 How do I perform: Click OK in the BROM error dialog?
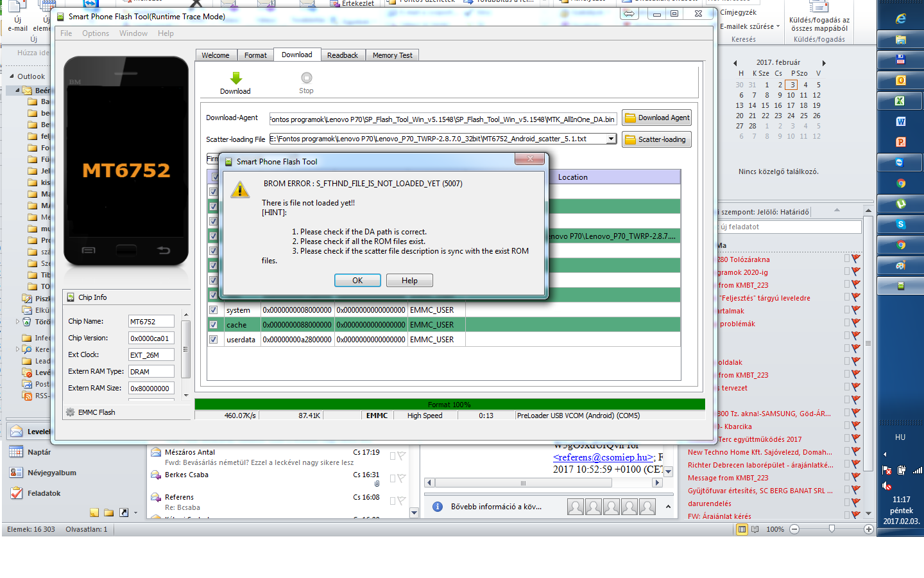tap(357, 281)
